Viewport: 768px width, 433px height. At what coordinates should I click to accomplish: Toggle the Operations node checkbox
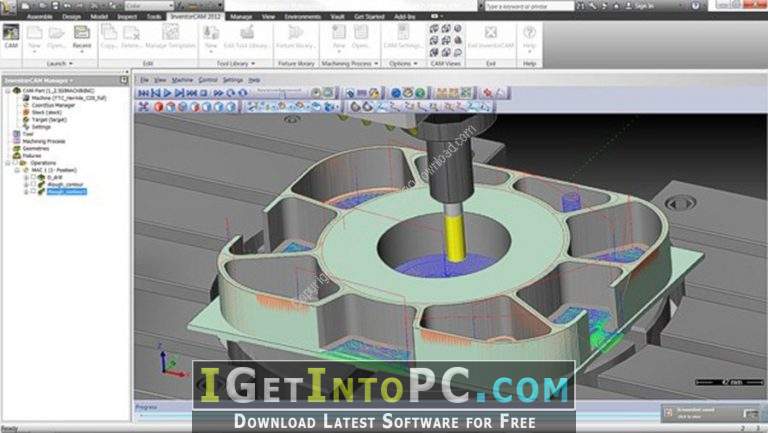(15, 163)
